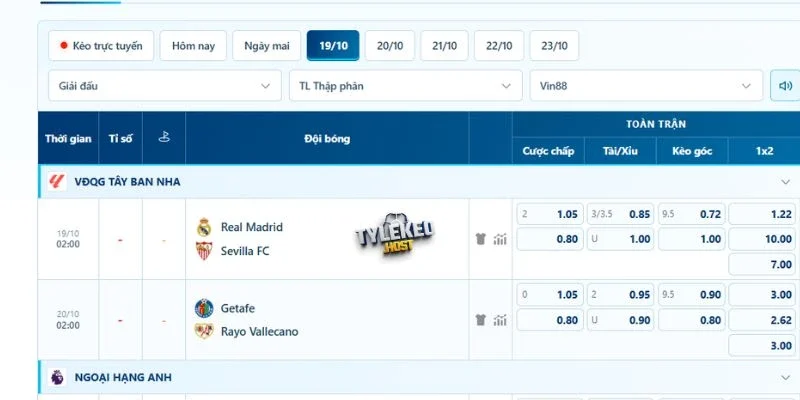
Task: Click the Premier League logo icon
Action: [57, 378]
